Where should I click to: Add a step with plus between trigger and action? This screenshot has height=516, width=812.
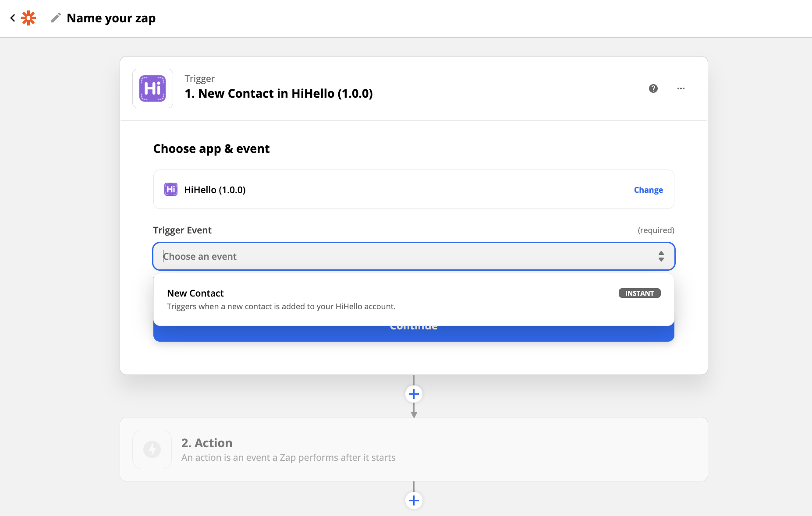(x=414, y=394)
